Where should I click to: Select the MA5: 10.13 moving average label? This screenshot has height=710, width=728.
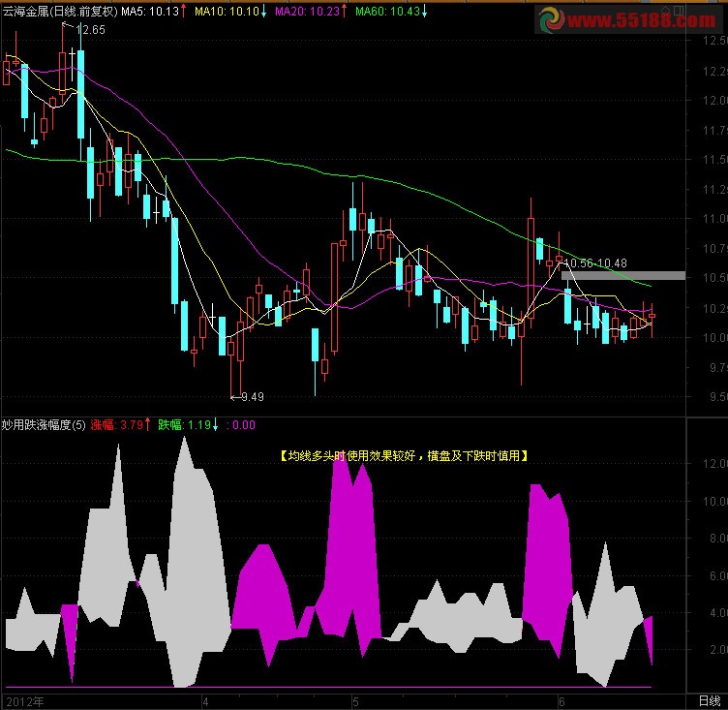150,12
